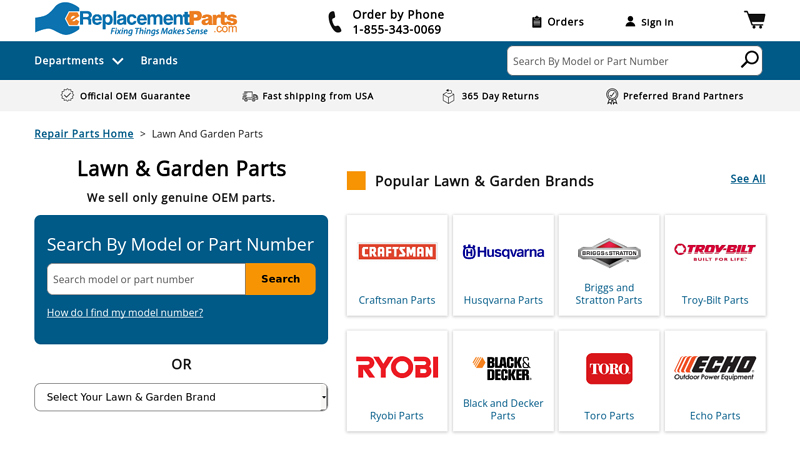The height and width of the screenshot is (450, 800).
Task: Open How do I find my model number link
Action: 125,313
